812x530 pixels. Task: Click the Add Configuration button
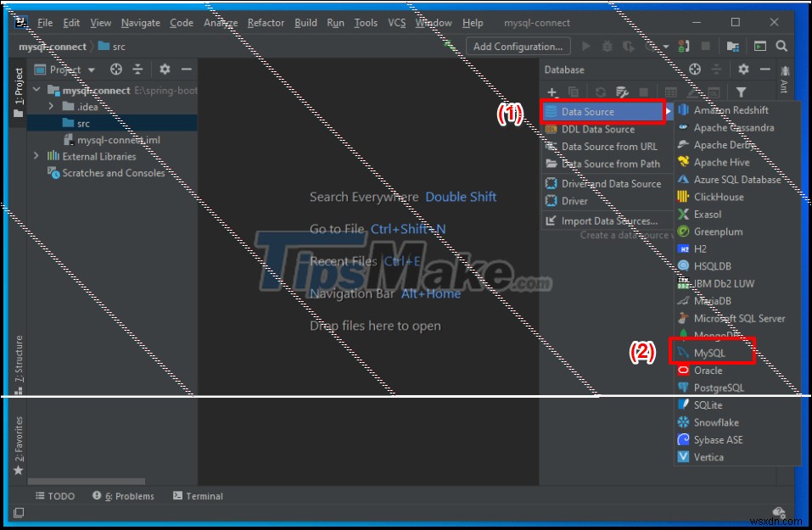click(x=518, y=46)
